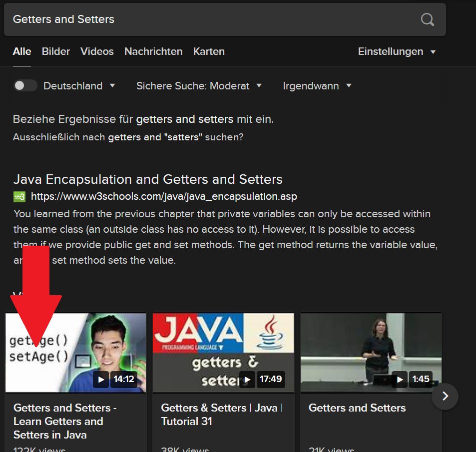
Task: Click the next arrow in video carousel
Action: pos(445,396)
